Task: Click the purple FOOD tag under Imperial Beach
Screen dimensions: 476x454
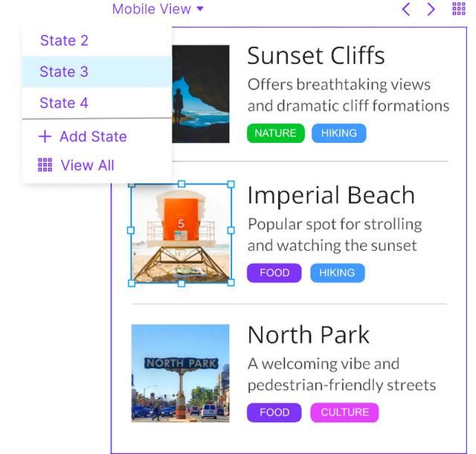Action: (274, 273)
